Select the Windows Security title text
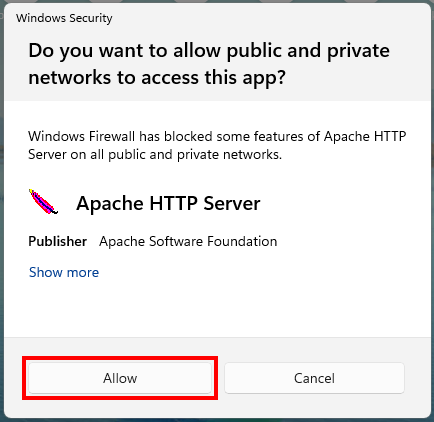The image size is (434, 422). [x=64, y=18]
